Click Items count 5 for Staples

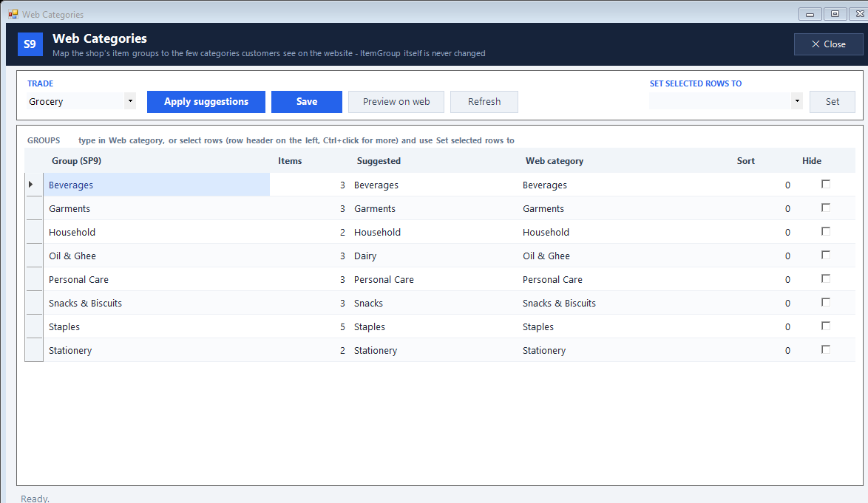309,326
